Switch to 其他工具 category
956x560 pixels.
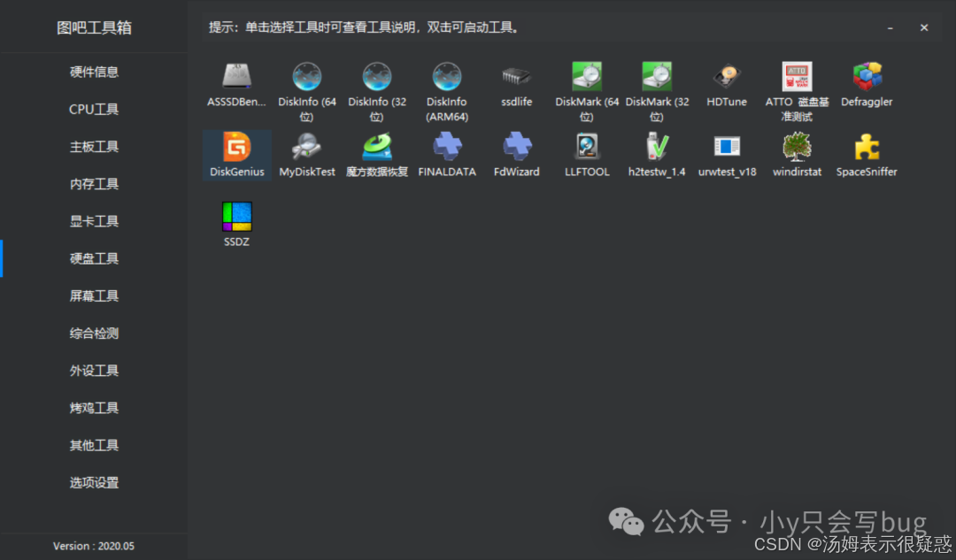tap(94, 446)
